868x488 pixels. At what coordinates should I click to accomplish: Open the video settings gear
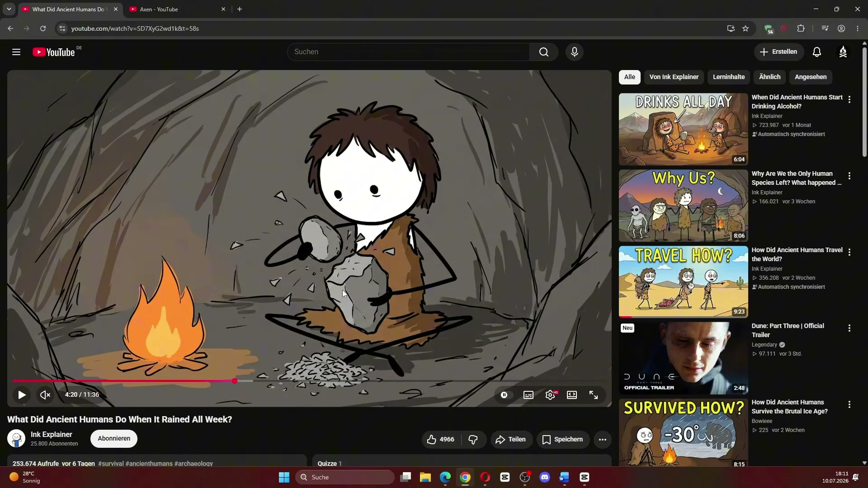(550, 395)
